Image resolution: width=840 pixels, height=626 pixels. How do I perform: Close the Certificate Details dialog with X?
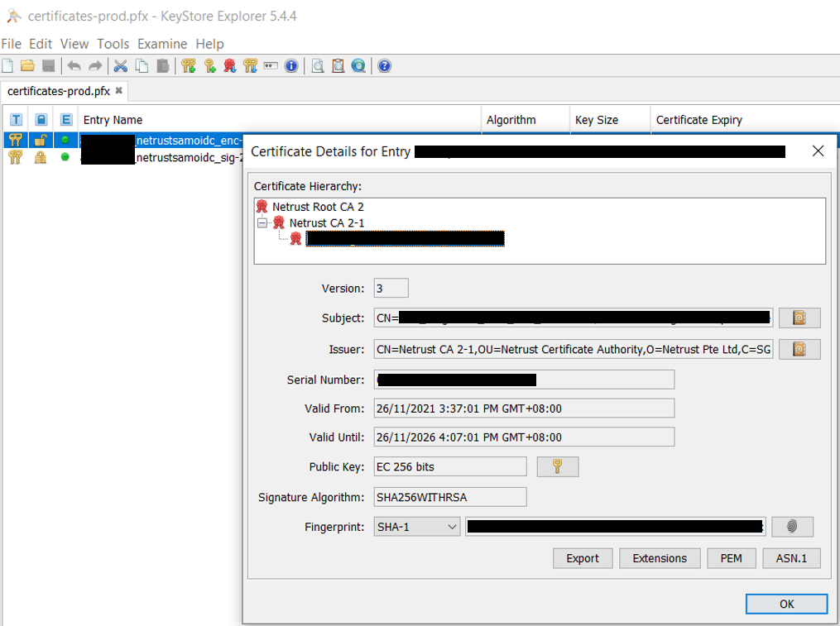pos(818,151)
